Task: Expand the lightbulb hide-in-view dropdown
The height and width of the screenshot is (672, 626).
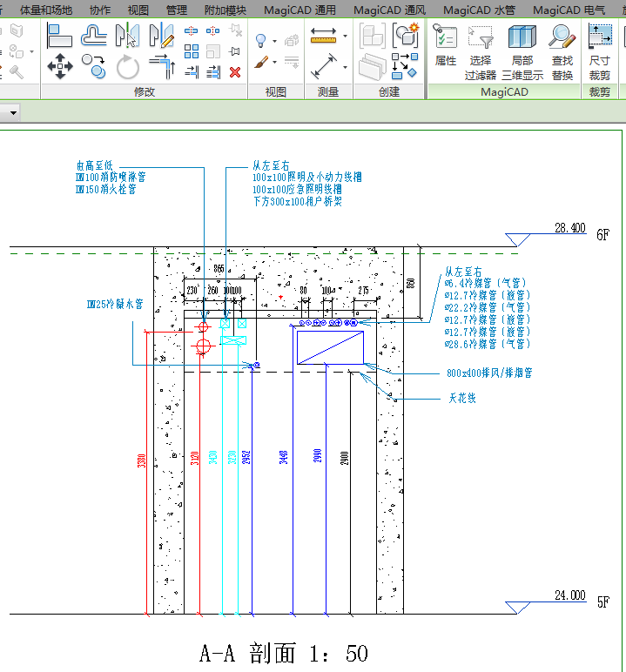Action: click(x=274, y=40)
